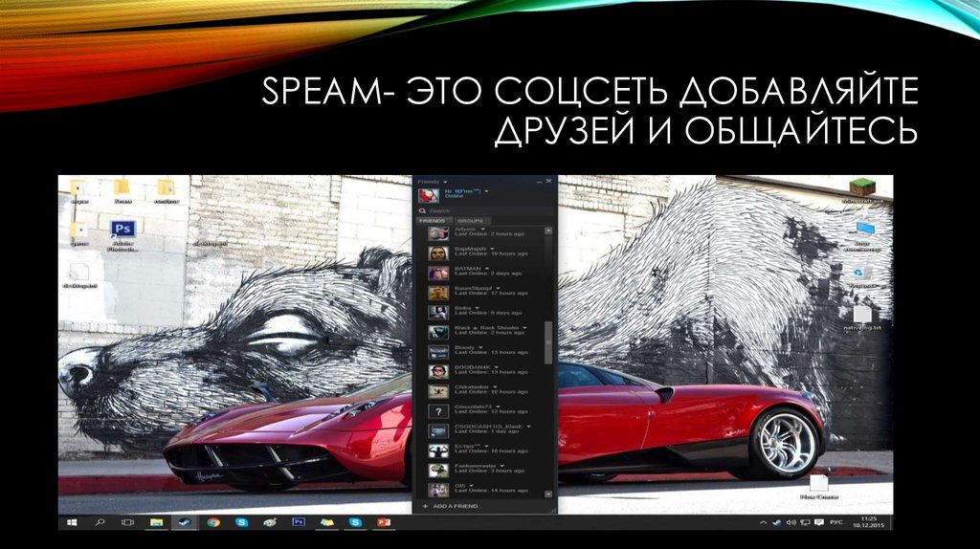Click the friends list scrollbar thumb
This screenshot has height=549, width=980.
[548, 342]
